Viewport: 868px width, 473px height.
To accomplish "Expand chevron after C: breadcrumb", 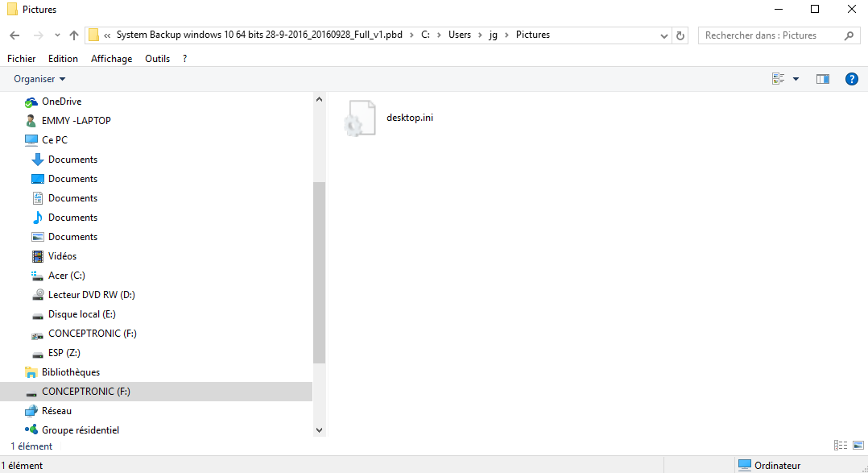I will pyautogui.click(x=439, y=35).
